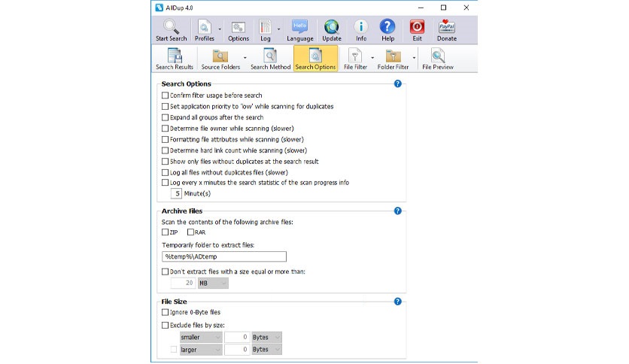The image size is (629, 364).
Task: Click the Start Search magnifier icon
Action: pyautogui.click(x=171, y=27)
